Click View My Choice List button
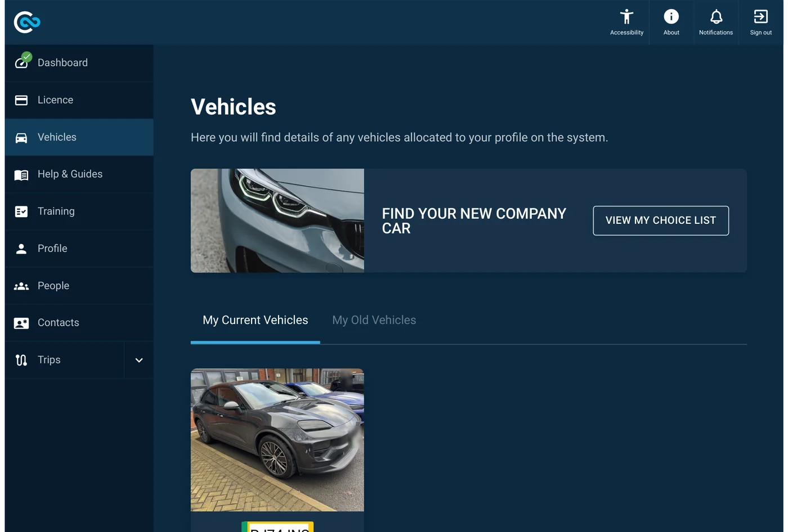Viewport: 788px width, 532px height. click(661, 220)
